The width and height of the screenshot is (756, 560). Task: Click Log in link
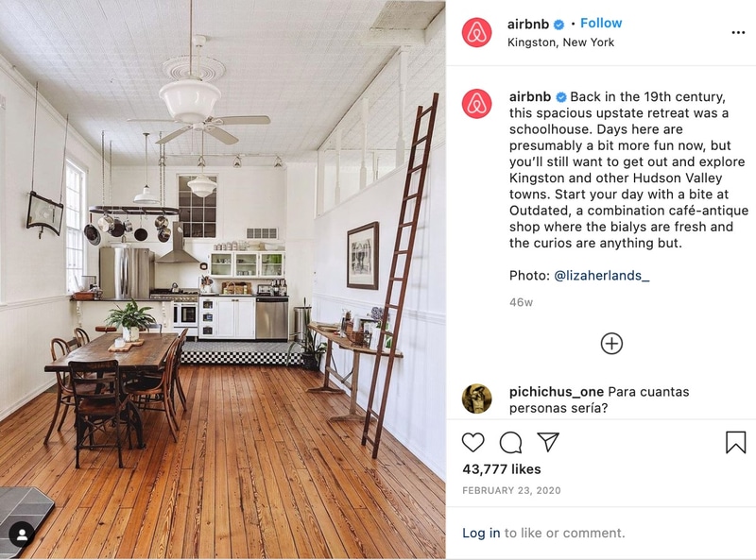point(481,533)
